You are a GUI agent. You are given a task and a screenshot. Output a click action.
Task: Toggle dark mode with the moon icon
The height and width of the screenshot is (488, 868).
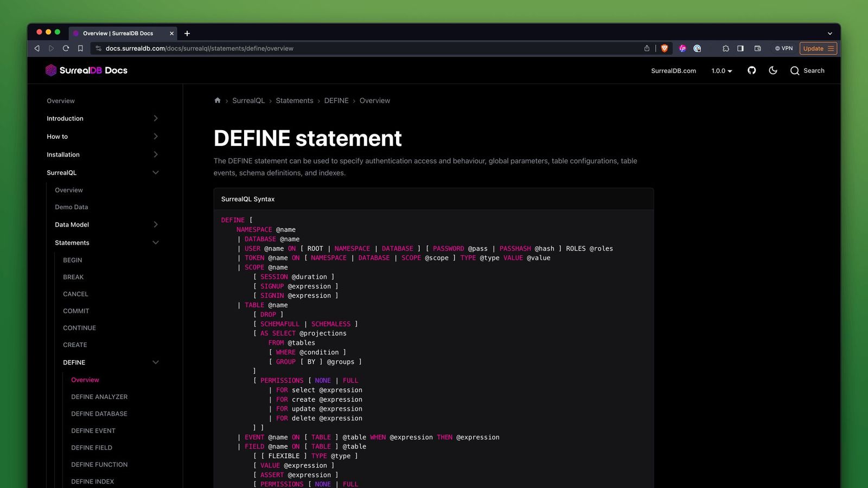tap(773, 70)
